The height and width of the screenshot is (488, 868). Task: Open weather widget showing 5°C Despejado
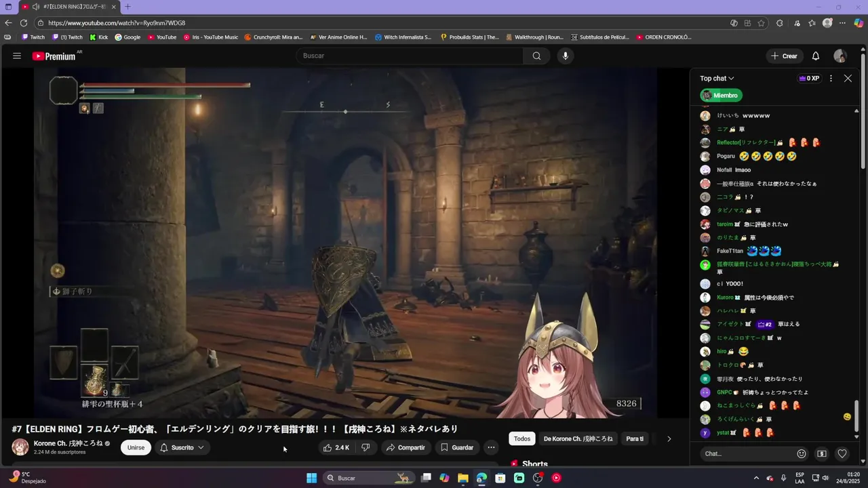tap(28, 478)
